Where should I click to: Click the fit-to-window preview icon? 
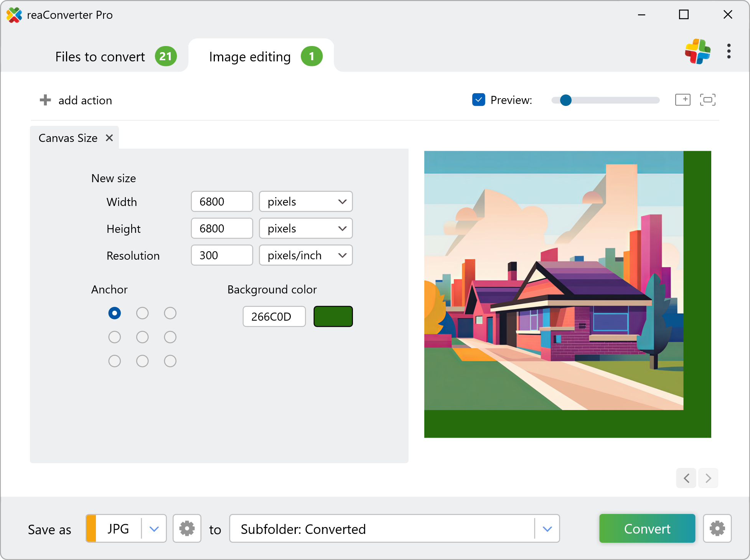click(x=707, y=100)
